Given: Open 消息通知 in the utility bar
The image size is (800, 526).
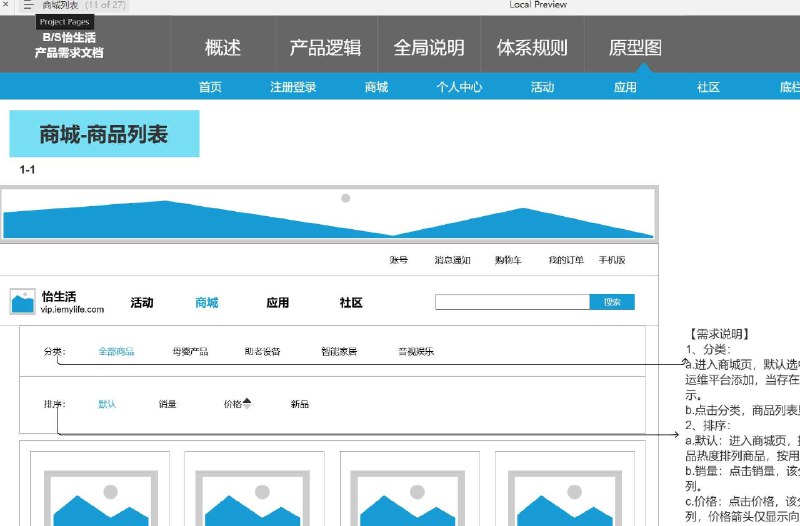Looking at the screenshot, I should [x=452, y=260].
